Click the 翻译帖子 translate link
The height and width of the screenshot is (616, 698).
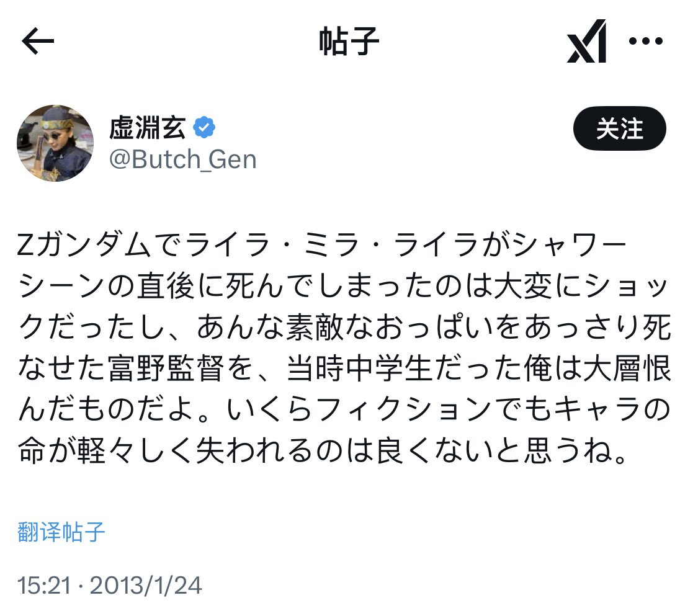point(61,532)
